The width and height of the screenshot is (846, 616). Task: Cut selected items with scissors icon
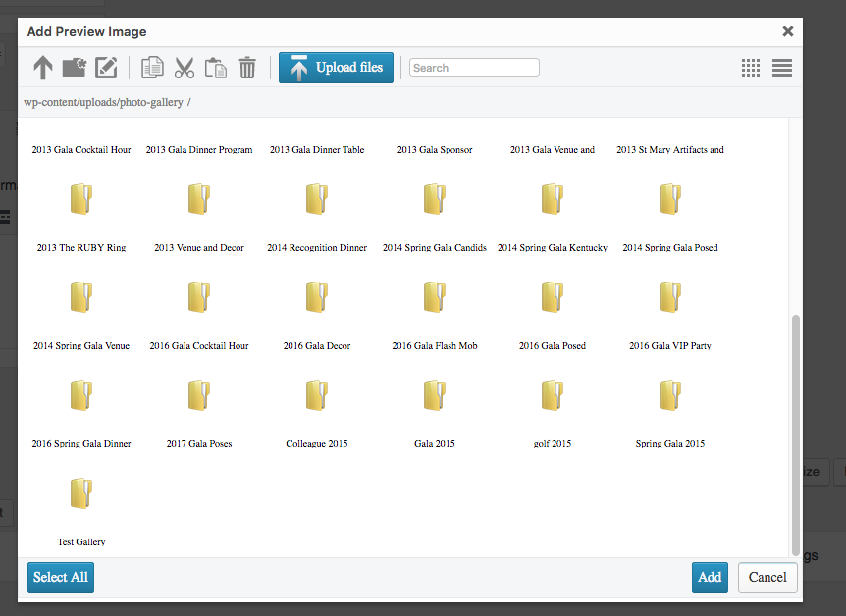tap(184, 68)
